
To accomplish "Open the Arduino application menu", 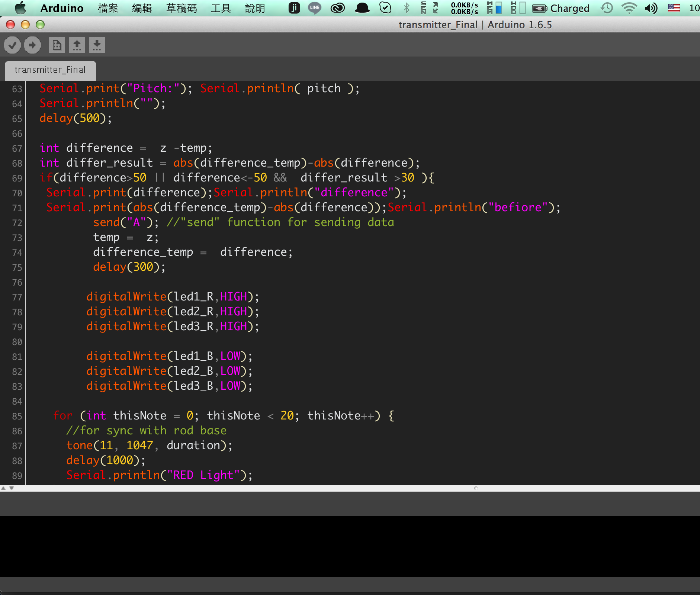I will tap(62, 8).
